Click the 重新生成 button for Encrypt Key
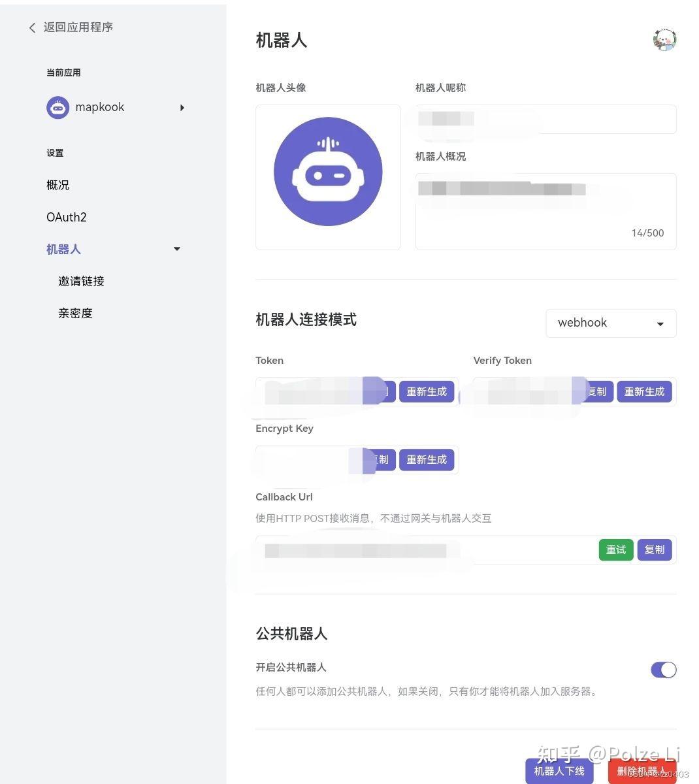This screenshot has width=699, height=784. click(427, 459)
